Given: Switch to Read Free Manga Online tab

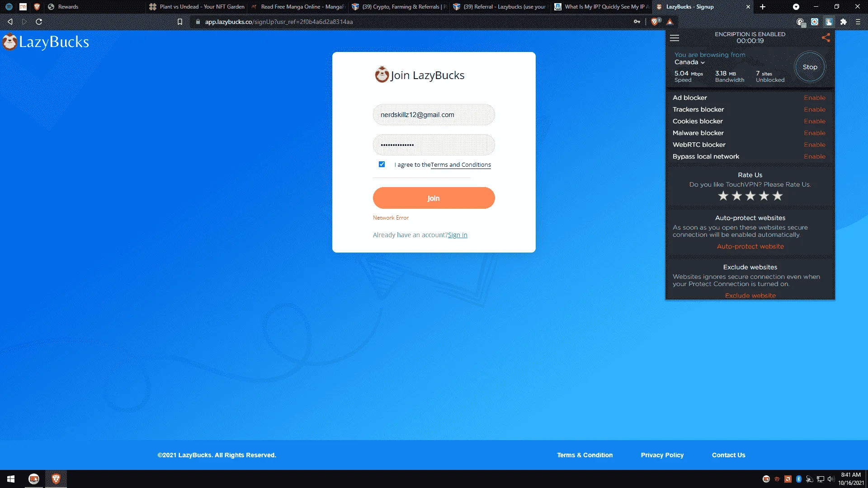Looking at the screenshot, I should [298, 7].
